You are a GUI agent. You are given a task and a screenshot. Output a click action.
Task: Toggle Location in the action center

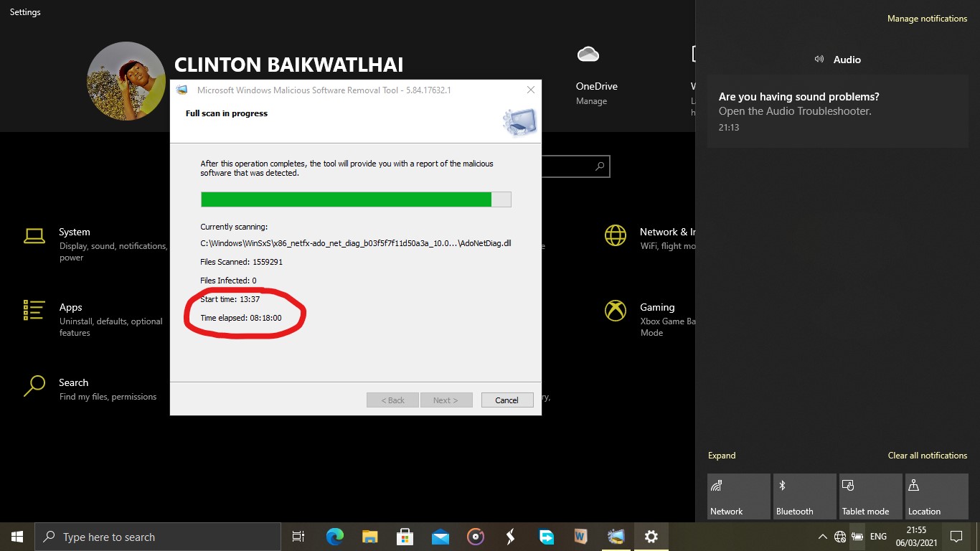[x=936, y=496]
